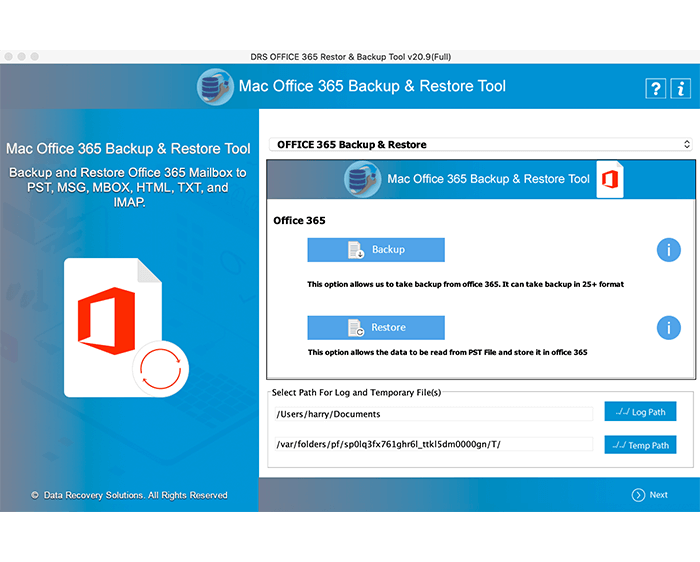Show info for the Restore option
This screenshot has width=700, height=562.
(668, 328)
